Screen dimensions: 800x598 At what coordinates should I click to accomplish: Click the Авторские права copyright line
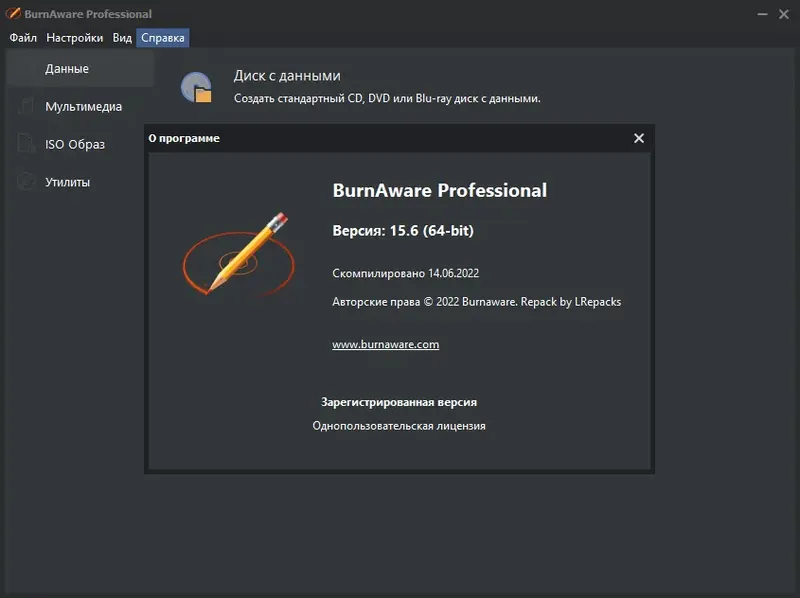477,302
